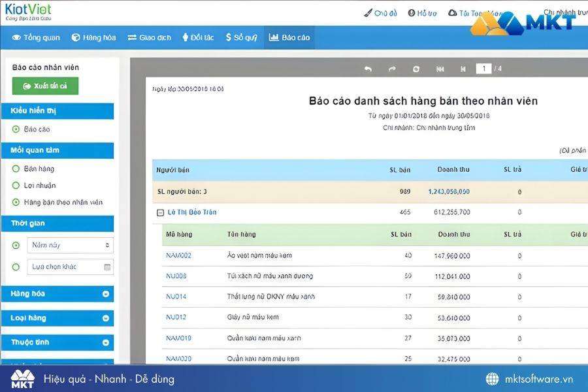Click the Chủ đề theme icon
Screen dimensions: 588x392
[368, 13]
